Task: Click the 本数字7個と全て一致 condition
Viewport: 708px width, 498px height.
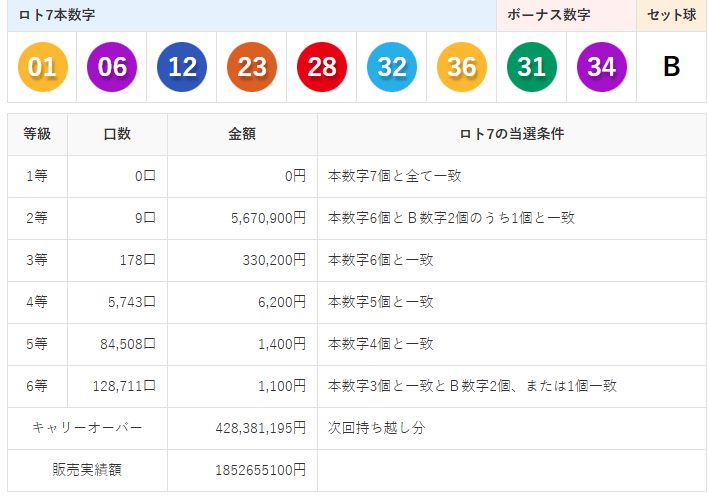Action: 395,176
